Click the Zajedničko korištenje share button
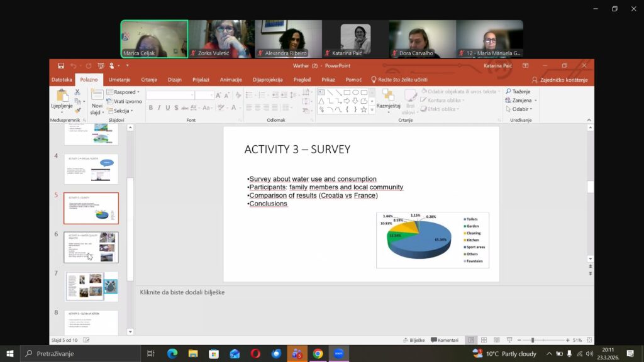Screen dimensions: 644x362 560,80
